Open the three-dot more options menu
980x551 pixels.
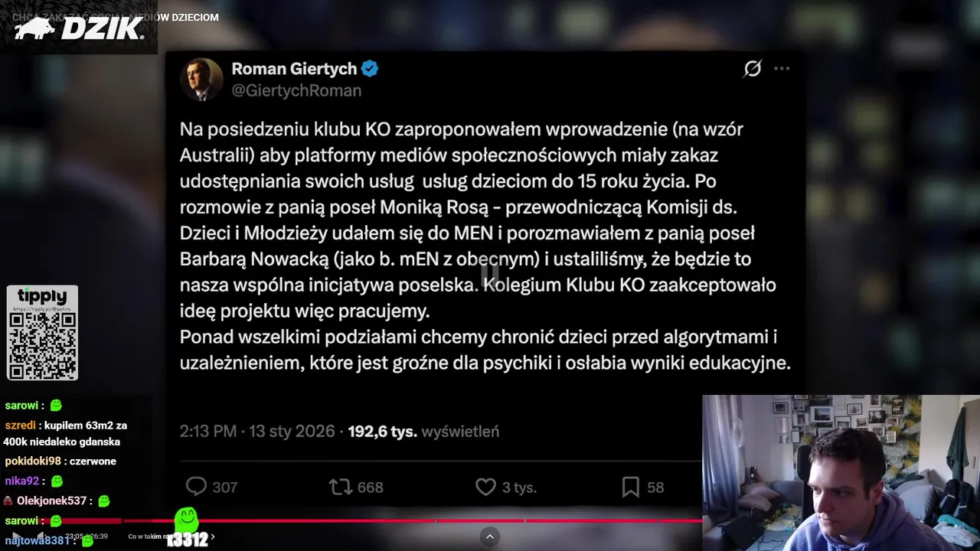[x=782, y=69]
